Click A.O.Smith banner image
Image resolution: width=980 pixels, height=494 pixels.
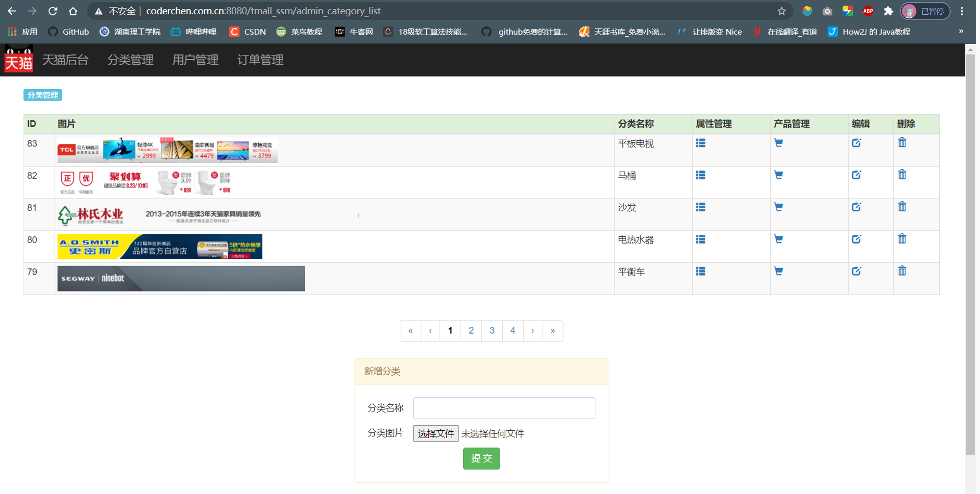(x=160, y=247)
